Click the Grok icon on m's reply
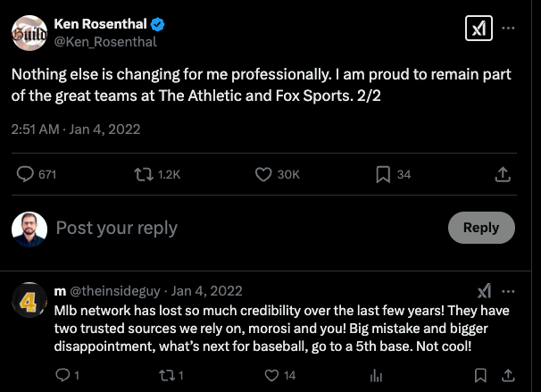541x392 pixels. (483, 291)
